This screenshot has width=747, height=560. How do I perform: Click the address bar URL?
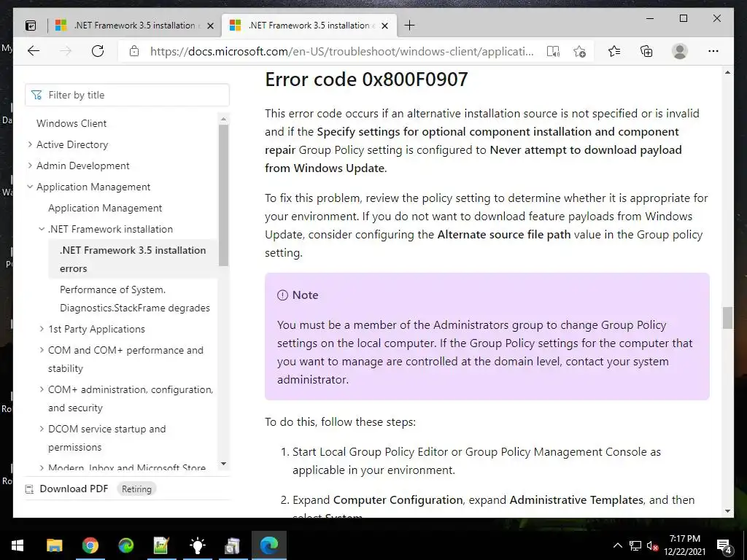(x=341, y=52)
